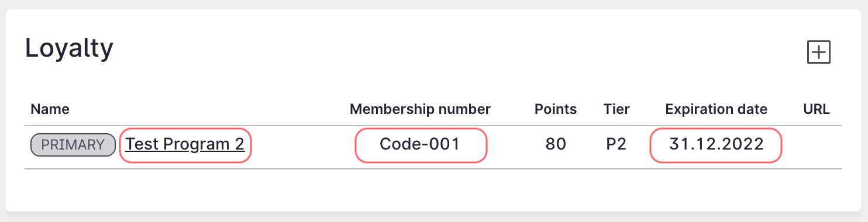Click the URL column header
Image resolution: width=868 pixels, height=222 pixels.
[x=817, y=109]
